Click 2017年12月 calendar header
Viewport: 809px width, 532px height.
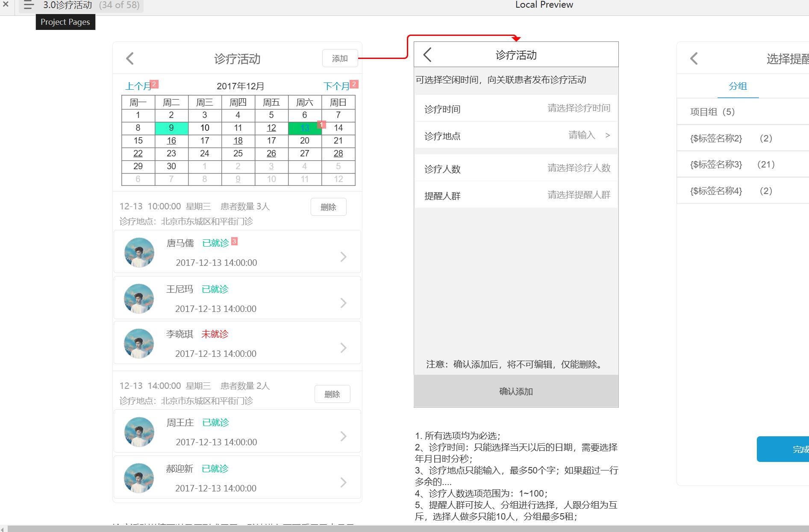point(240,86)
